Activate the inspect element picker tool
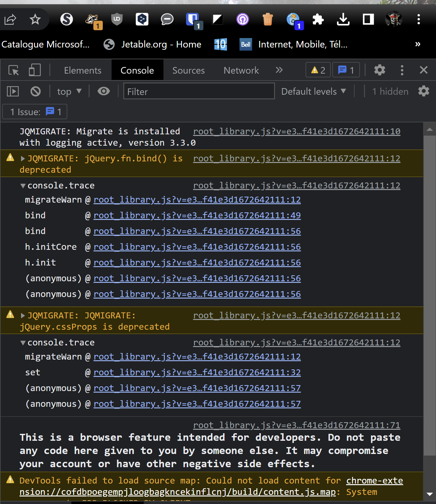 [x=14, y=70]
